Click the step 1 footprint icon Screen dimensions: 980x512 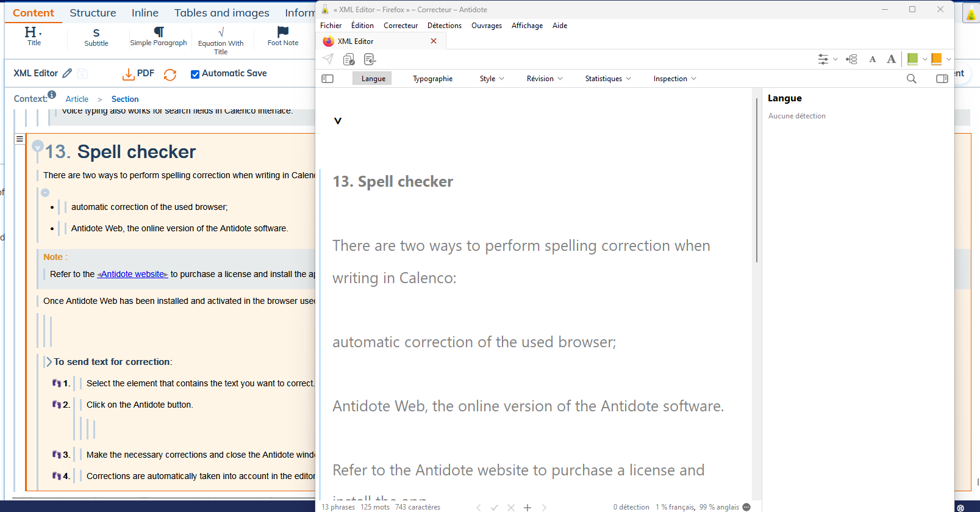click(x=57, y=383)
